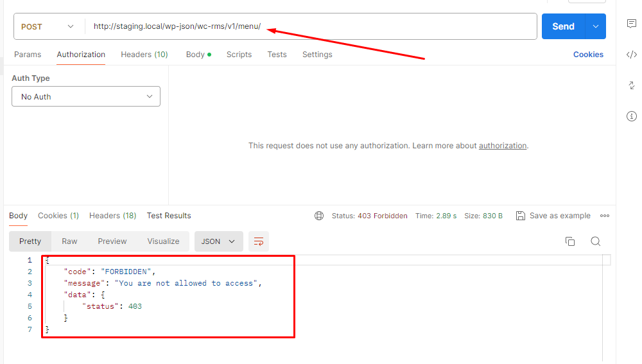Open the Scripts tab

tap(239, 55)
